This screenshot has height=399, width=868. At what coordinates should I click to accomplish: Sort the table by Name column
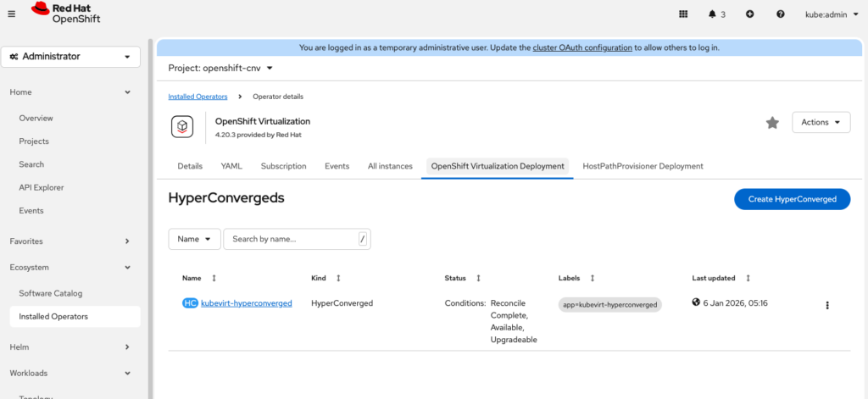coord(214,278)
